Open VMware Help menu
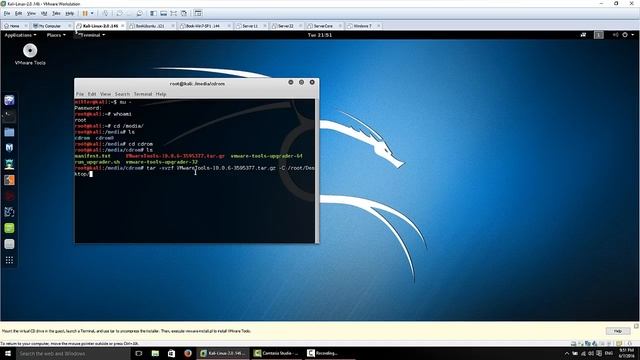This screenshot has width=640, height=360. click(70, 13)
